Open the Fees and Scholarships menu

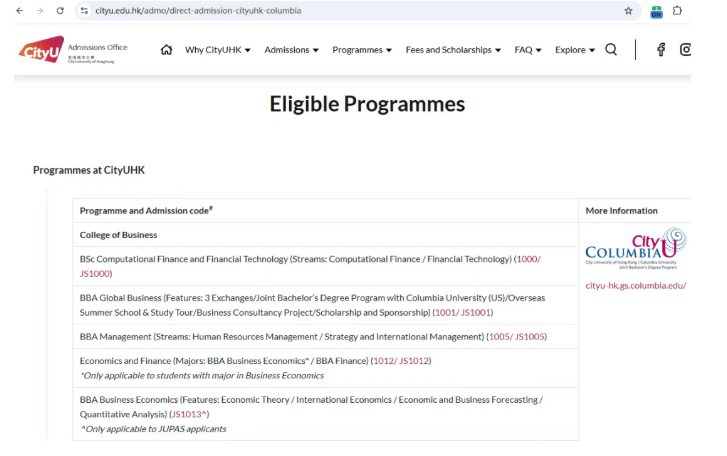pyautogui.click(x=453, y=50)
